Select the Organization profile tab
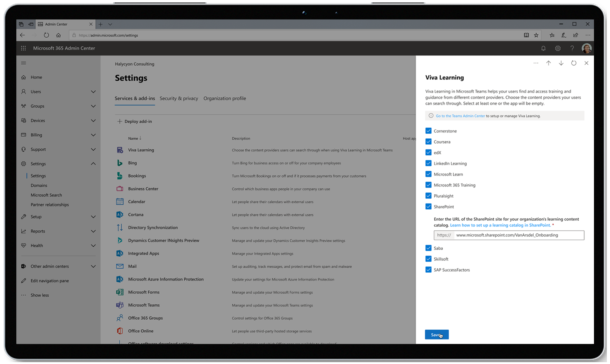610x364 pixels. (x=225, y=98)
